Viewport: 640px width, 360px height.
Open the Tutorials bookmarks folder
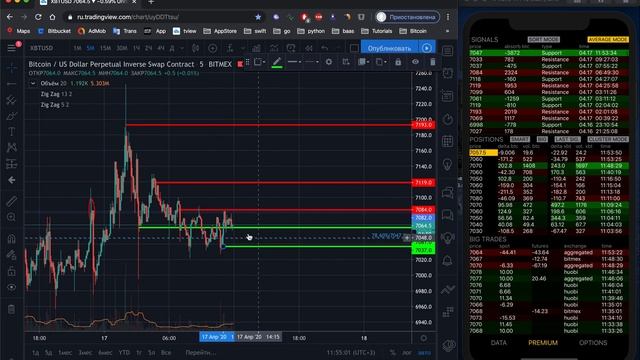coord(377,31)
